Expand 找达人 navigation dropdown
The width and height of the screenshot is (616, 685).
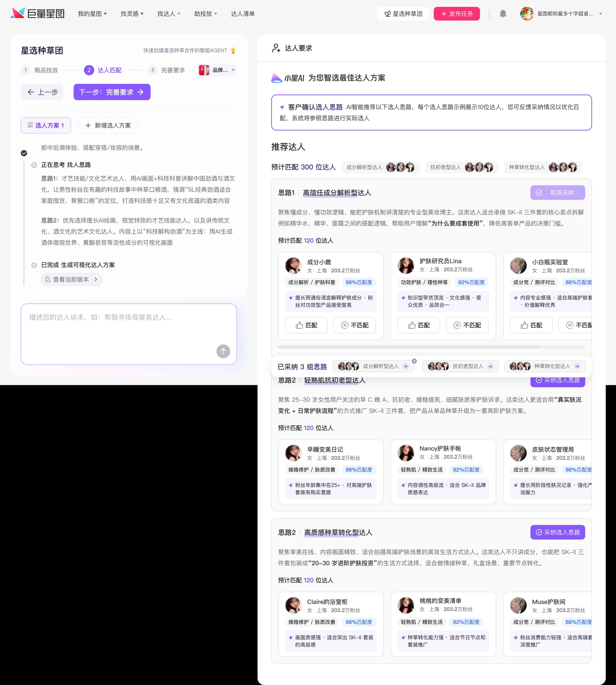(x=169, y=14)
